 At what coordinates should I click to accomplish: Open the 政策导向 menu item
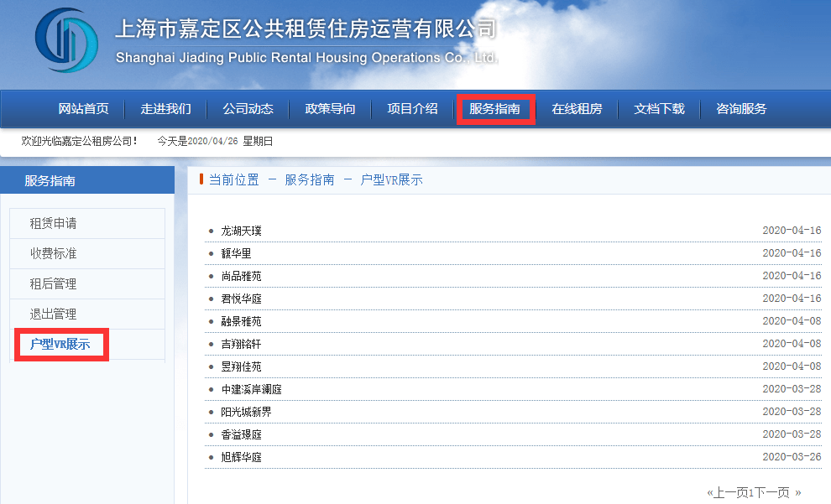coord(330,108)
